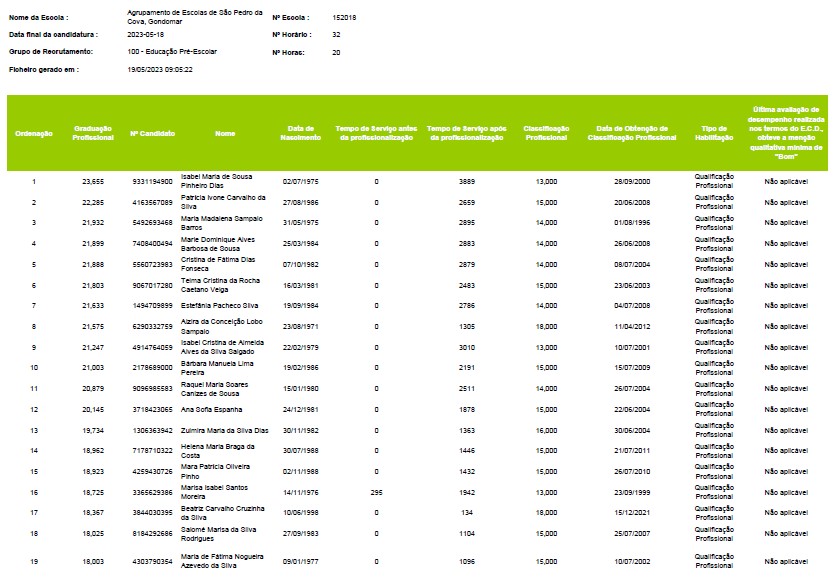Select the file generated timestamp 19/05/2023 09:05:22

click(x=160, y=69)
